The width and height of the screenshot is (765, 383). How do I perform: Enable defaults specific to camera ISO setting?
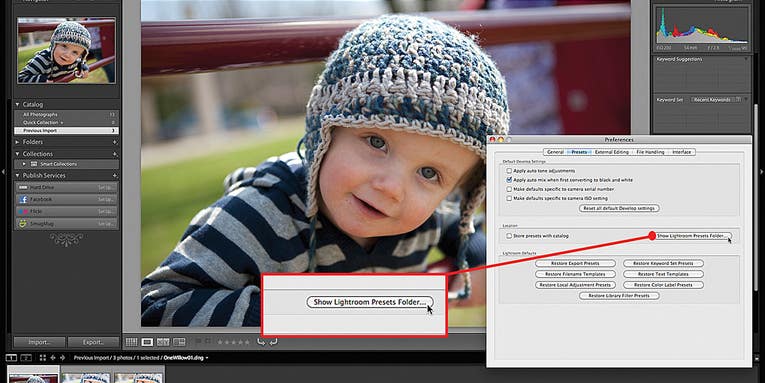coord(509,199)
